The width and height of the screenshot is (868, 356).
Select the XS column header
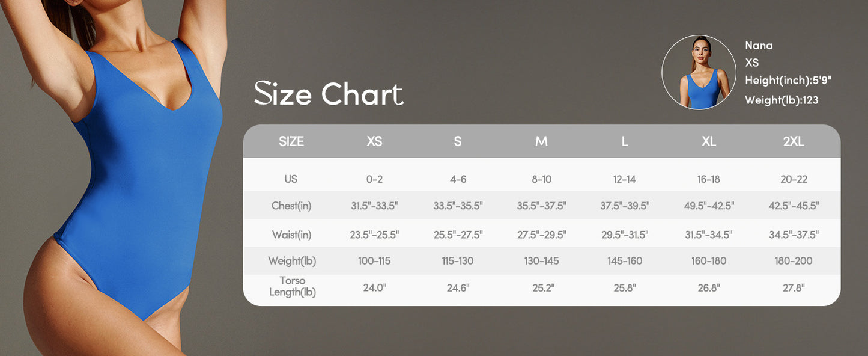coord(374,141)
